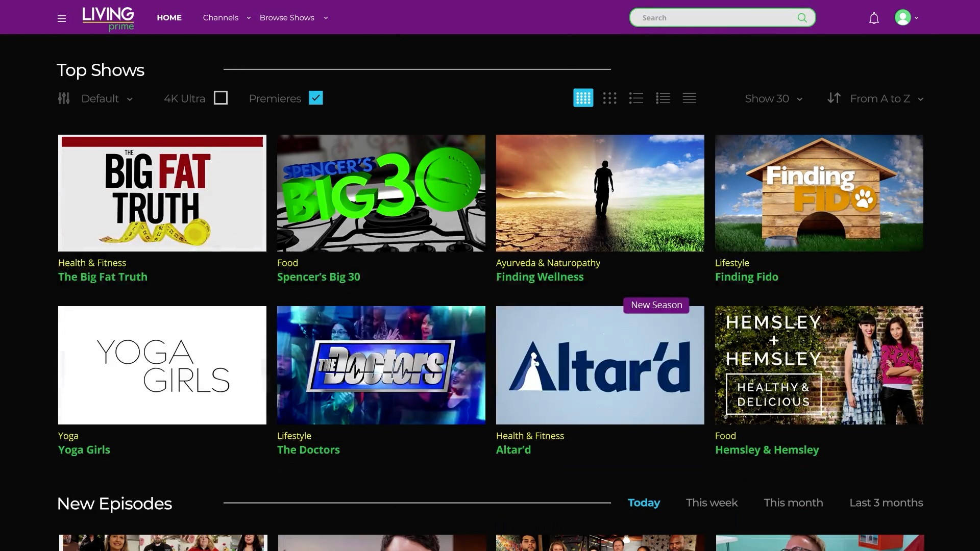Select the bulleted list view icon
The height and width of the screenshot is (551, 980).
tap(636, 98)
